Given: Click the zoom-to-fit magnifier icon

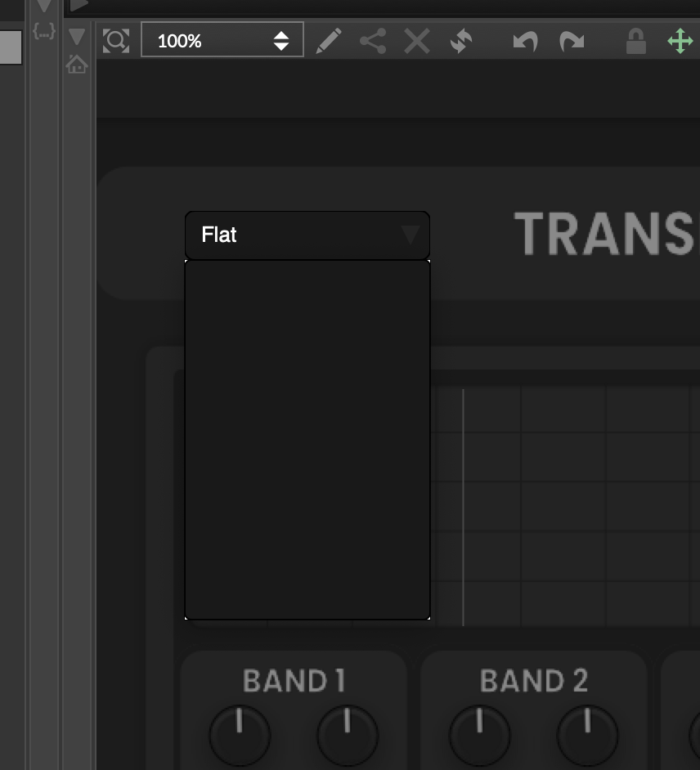Looking at the screenshot, I should (x=116, y=40).
